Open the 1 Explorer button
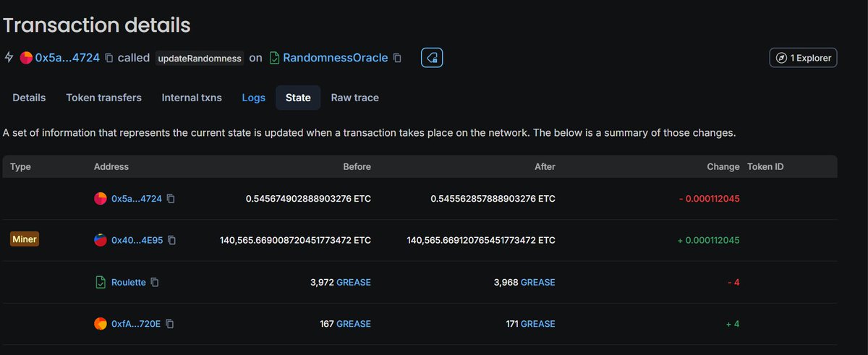Screen dimensions: 868x355 tap(803, 58)
